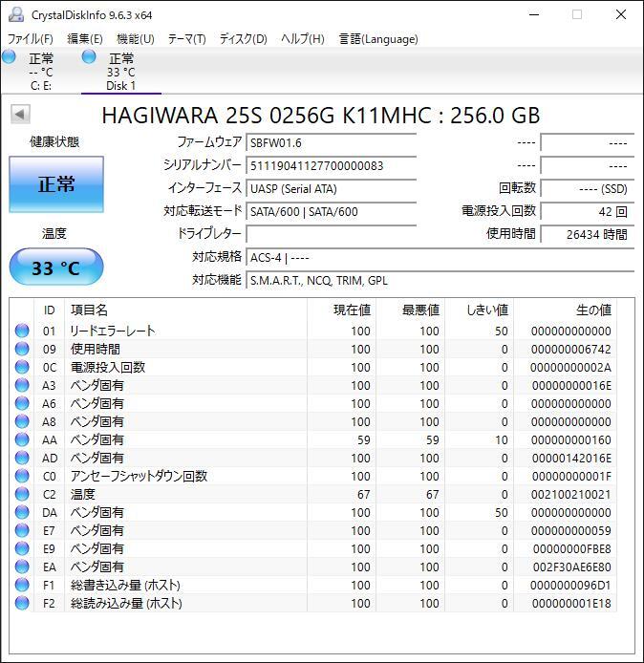644x663 pixels.
Task: Click status orb of attribute A6 row
Action: [22, 403]
